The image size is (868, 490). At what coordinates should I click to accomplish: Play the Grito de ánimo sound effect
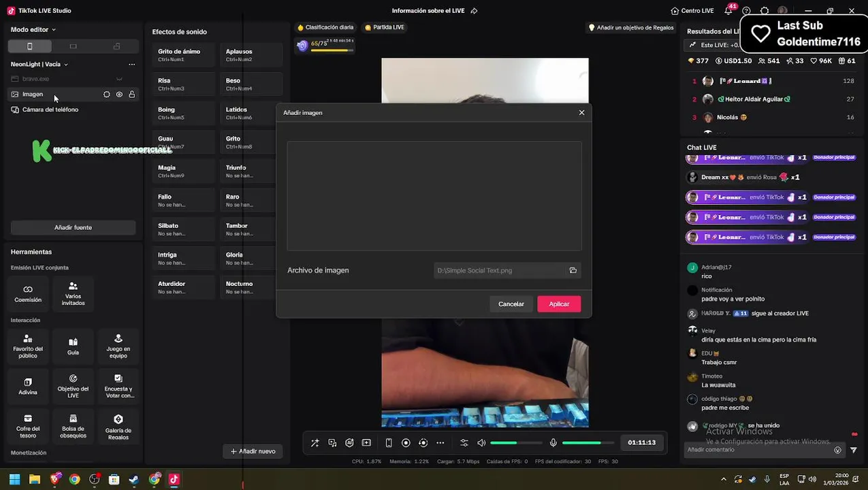click(x=183, y=55)
